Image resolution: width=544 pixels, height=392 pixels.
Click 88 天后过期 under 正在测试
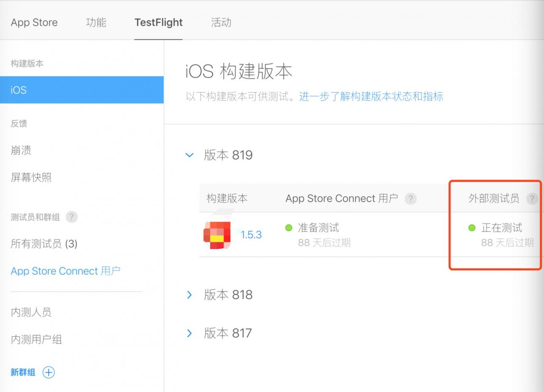click(507, 243)
